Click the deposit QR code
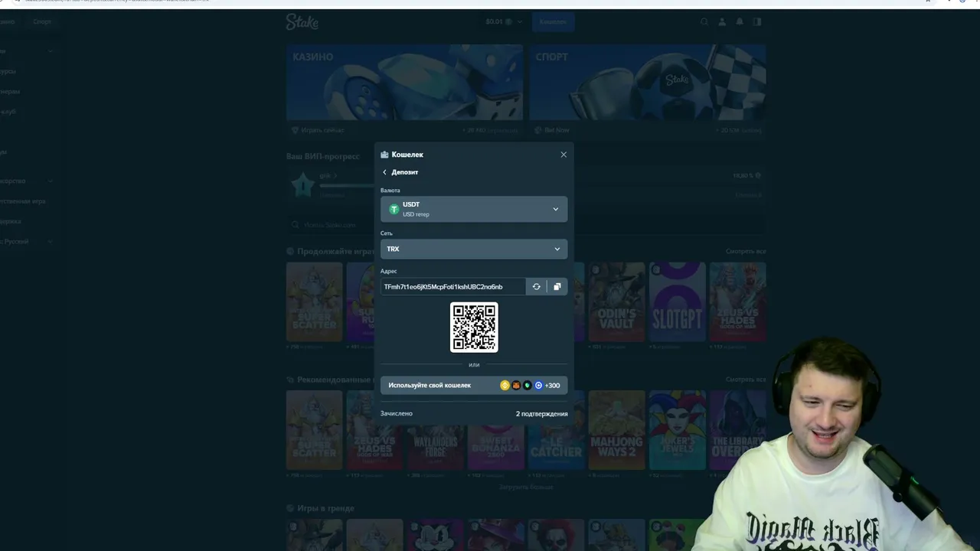Viewport: 980px width, 551px height. point(474,328)
